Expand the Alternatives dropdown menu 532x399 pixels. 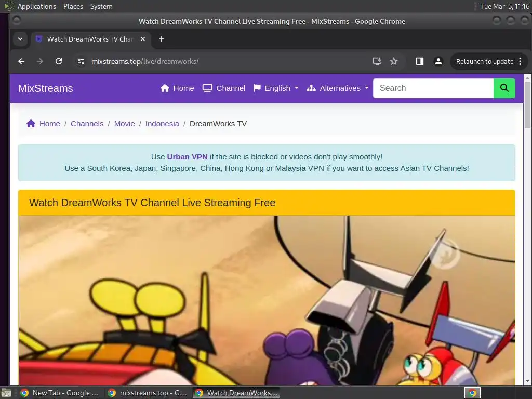pyautogui.click(x=338, y=88)
